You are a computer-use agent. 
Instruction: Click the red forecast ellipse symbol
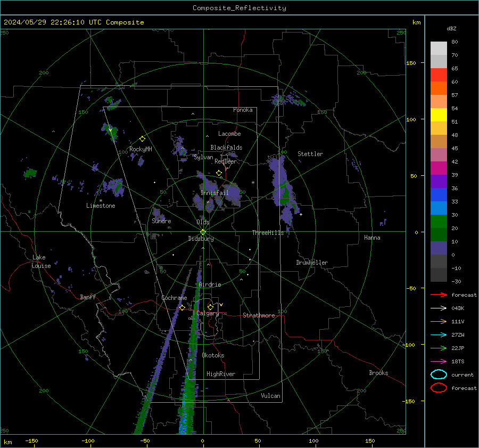(x=439, y=388)
